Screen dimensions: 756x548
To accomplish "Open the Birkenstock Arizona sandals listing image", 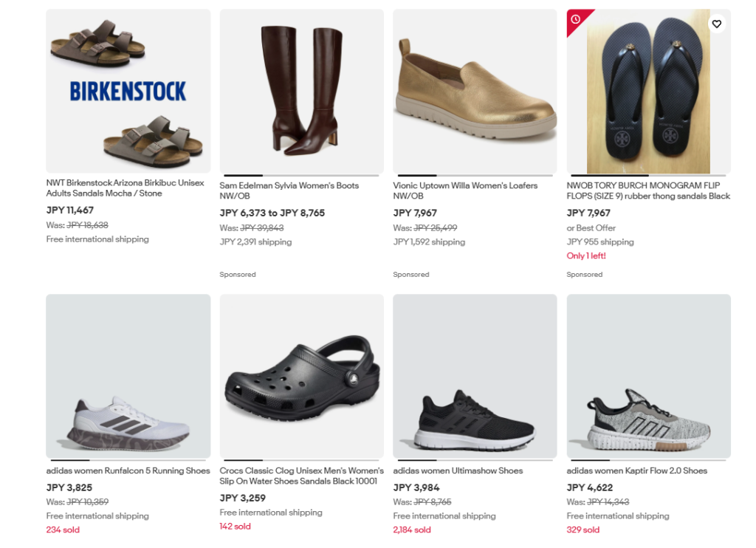I will [x=128, y=91].
